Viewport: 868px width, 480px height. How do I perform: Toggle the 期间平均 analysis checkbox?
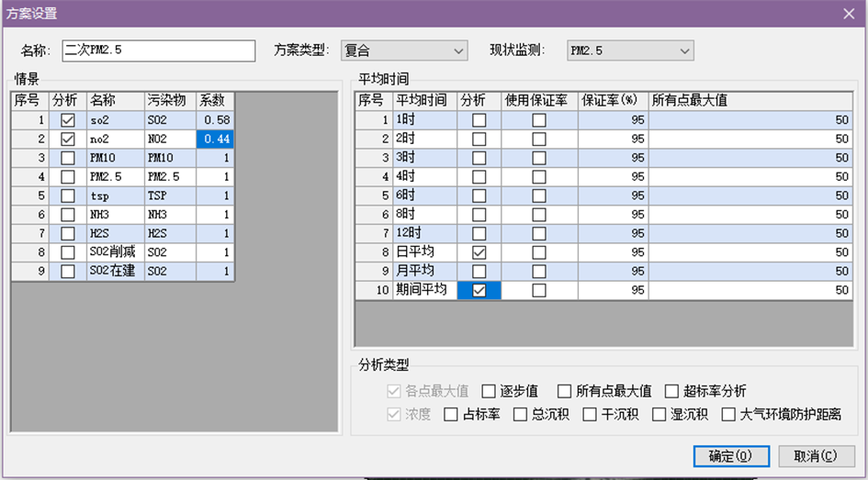pyautogui.click(x=479, y=290)
